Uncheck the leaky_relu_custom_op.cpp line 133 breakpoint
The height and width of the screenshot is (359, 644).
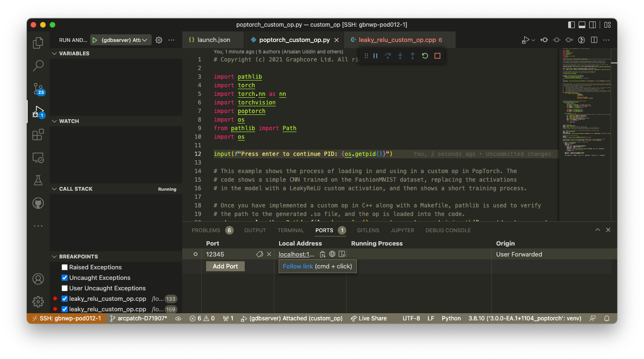click(x=64, y=298)
